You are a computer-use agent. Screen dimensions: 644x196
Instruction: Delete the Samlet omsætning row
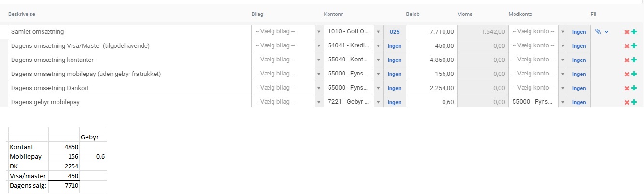pos(627,32)
